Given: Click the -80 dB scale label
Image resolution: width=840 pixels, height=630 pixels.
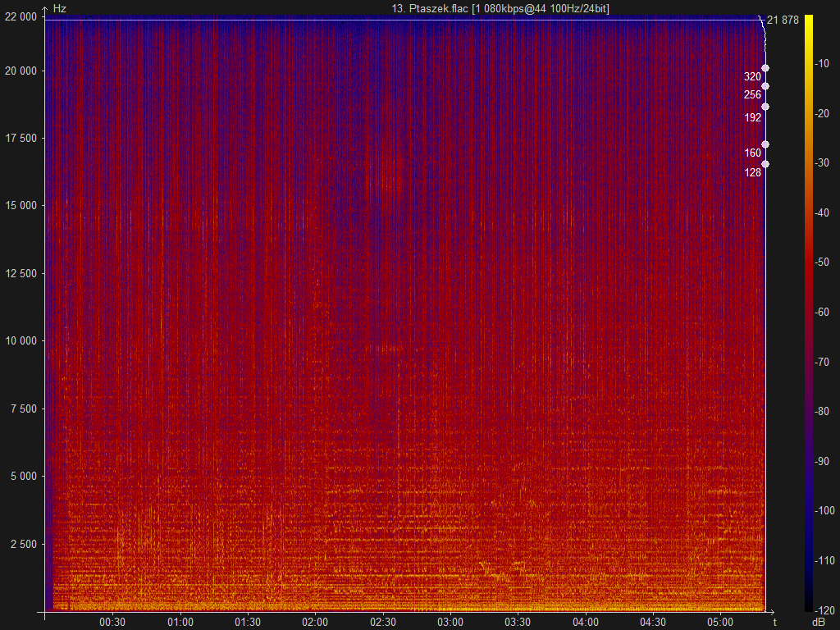Looking at the screenshot, I should 822,412.
